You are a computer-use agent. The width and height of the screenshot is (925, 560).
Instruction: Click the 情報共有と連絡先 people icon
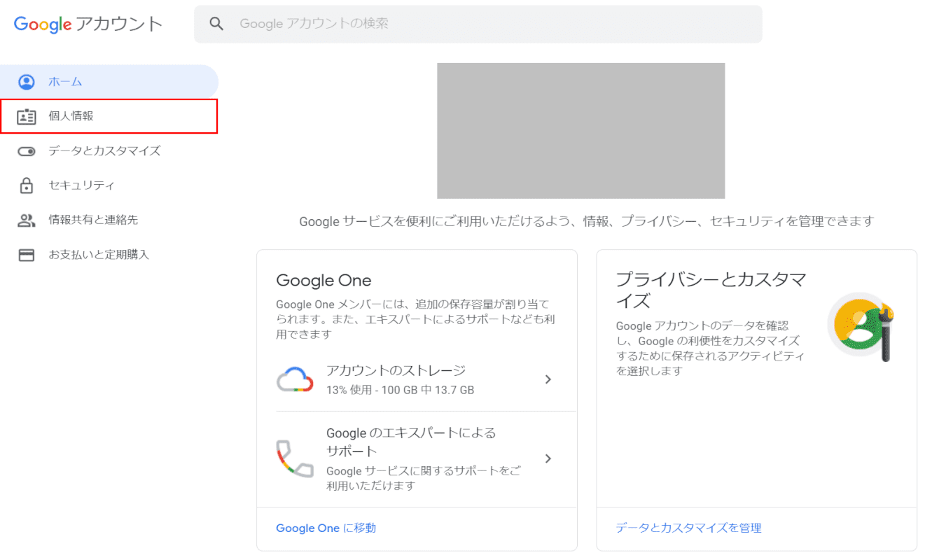click(26, 220)
